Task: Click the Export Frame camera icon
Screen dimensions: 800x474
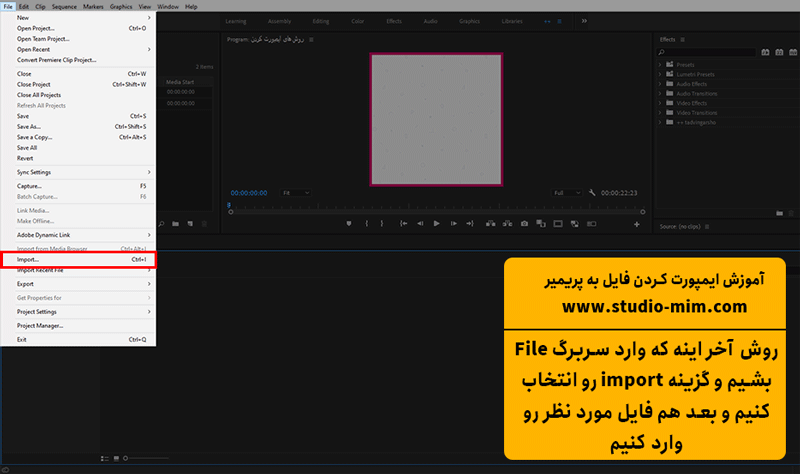Action: point(525,224)
